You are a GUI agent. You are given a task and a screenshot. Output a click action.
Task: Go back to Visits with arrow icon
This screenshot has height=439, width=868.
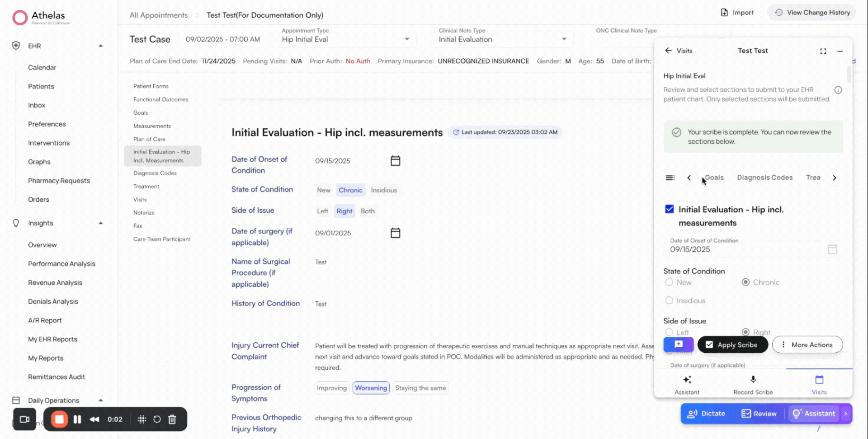pyautogui.click(x=668, y=51)
